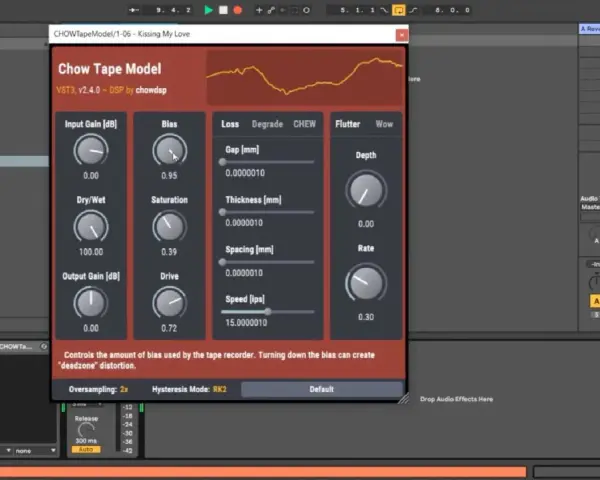Screen dimensions: 600x480
Task: Click the chowdsp link in plugin header
Action: (x=151, y=90)
